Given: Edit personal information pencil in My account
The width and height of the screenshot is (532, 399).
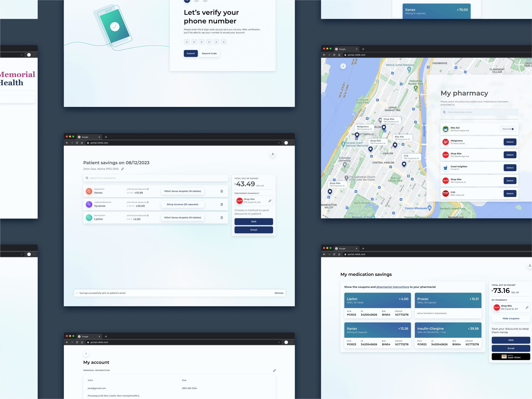Looking at the screenshot, I should (274, 370).
